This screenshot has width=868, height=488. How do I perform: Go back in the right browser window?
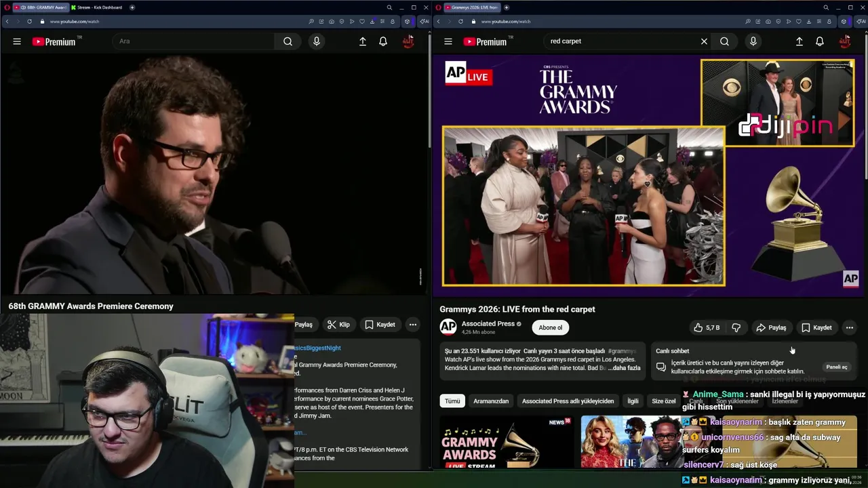click(438, 21)
